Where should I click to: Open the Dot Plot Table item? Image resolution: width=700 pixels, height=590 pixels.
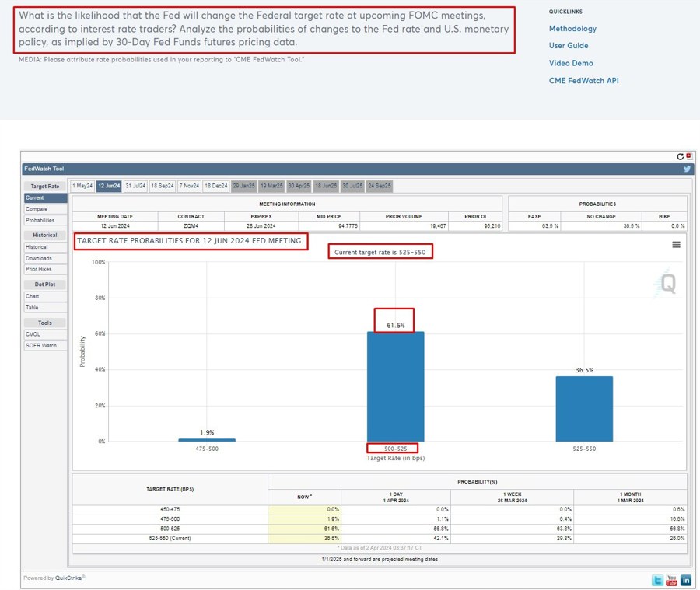pyautogui.click(x=46, y=308)
